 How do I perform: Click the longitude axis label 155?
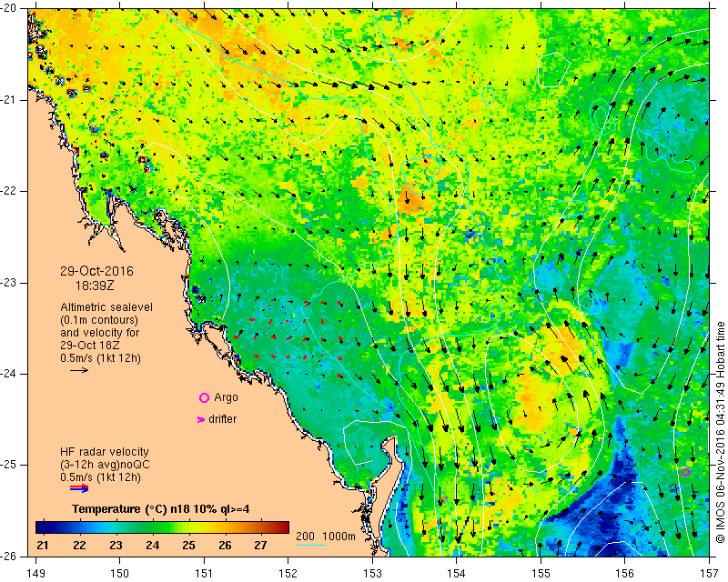tap(541, 573)
